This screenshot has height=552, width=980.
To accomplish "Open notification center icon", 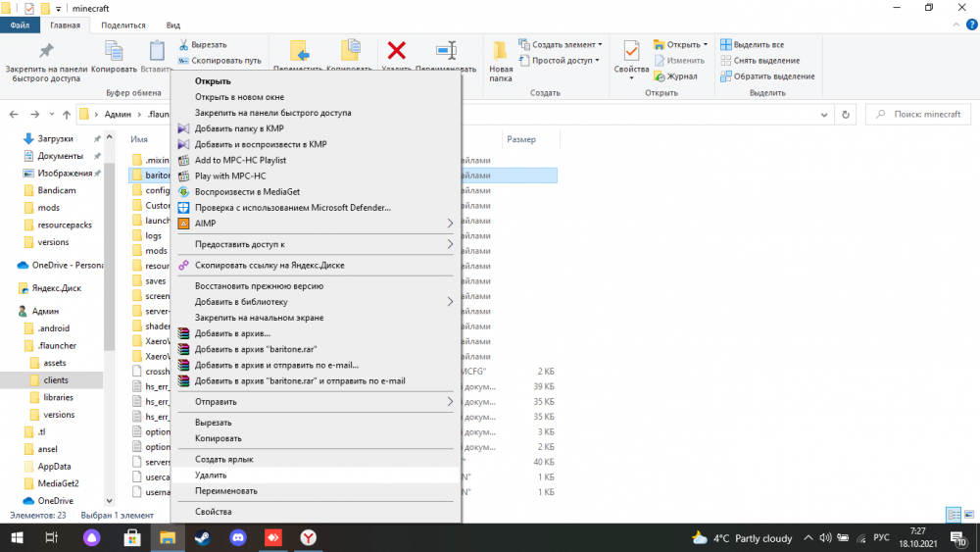I will click(x=958, y=538).
